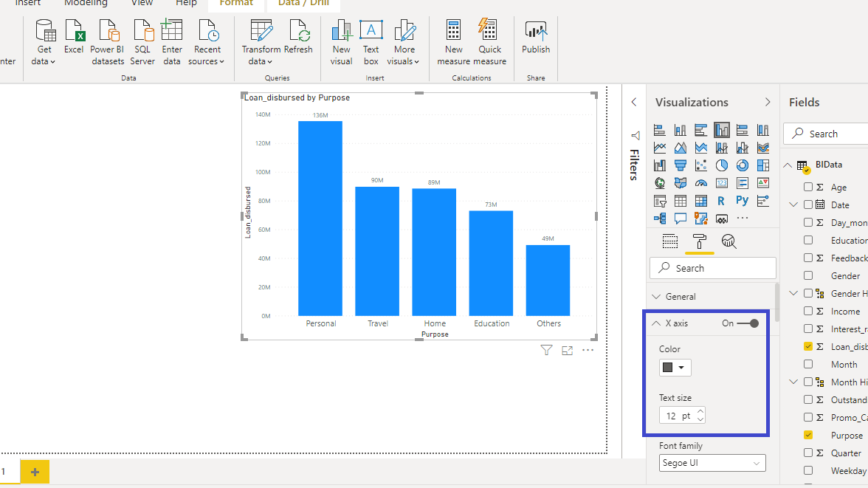Viewport: 868px width, 488px height.
Task: Open the X axis color picker
Action: coord(675,368)
